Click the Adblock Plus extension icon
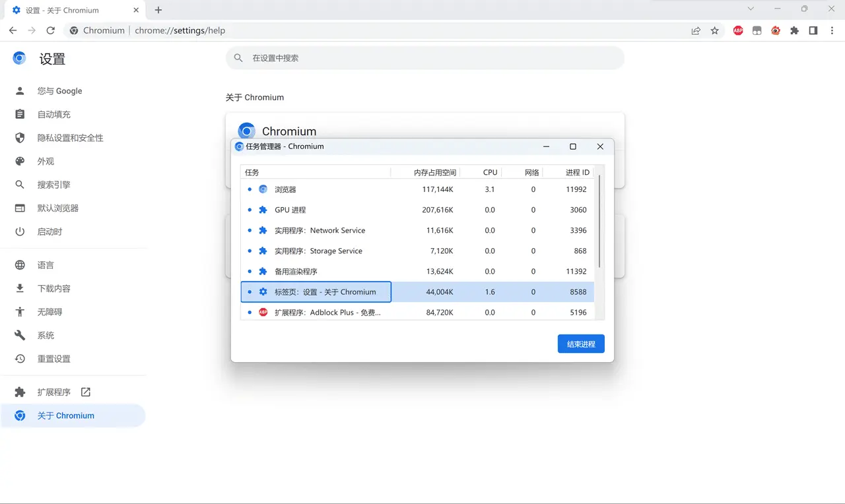This screenshot has width=845, height=504. point(738,30)
